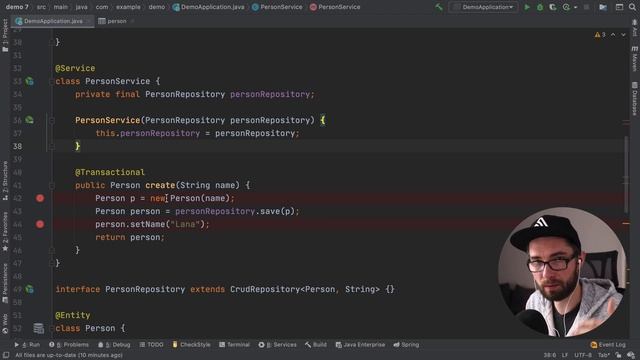Go to next highlighted error arrow
This screenshot has height=360, width=640.
coord(623,35)
